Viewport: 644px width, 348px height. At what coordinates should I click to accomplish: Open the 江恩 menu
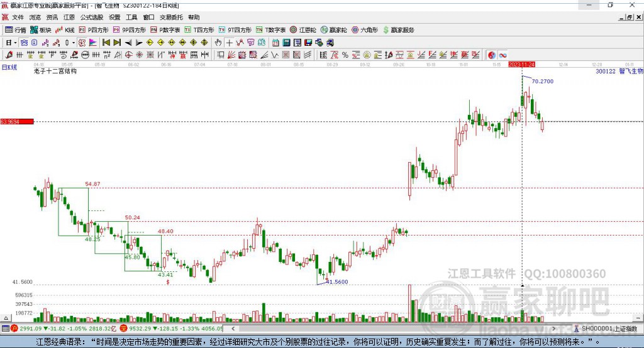coord(69,17)
